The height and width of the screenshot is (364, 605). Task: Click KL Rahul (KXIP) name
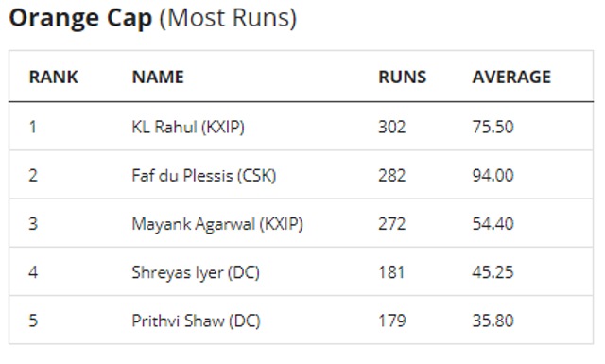click(x=188, y=127)
